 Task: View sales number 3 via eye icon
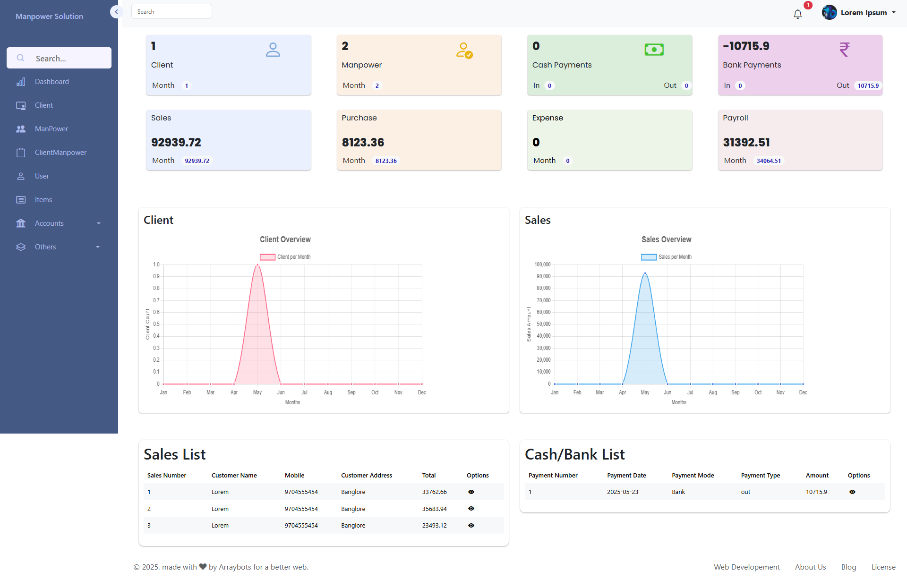(x=471, y=525)
